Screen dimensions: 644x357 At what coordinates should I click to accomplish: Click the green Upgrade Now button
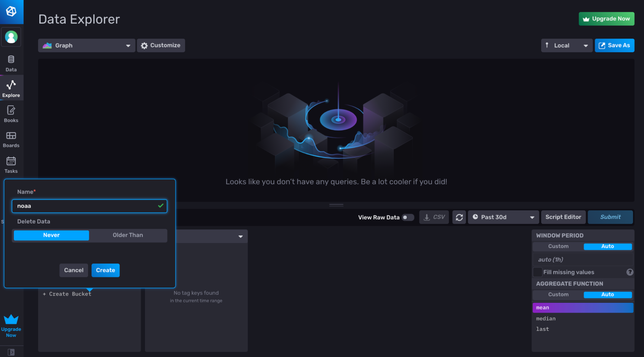point(606,19)
